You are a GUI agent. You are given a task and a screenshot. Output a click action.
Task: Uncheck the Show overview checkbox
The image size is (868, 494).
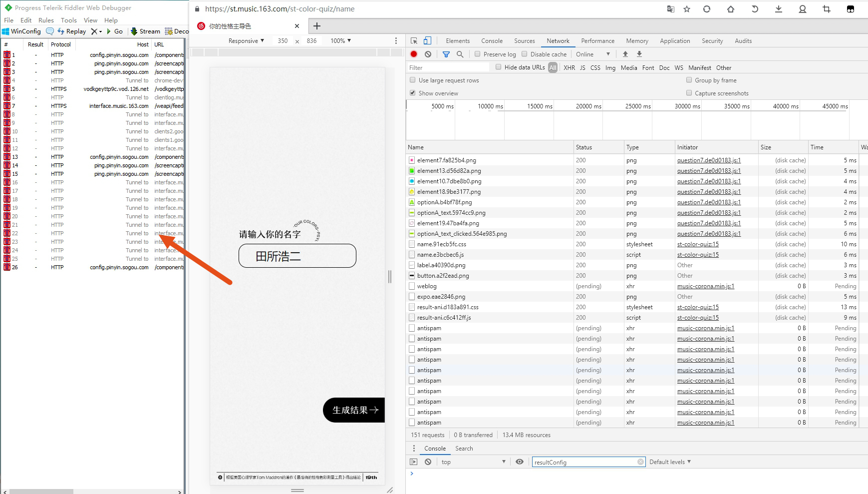pos(413,93)
